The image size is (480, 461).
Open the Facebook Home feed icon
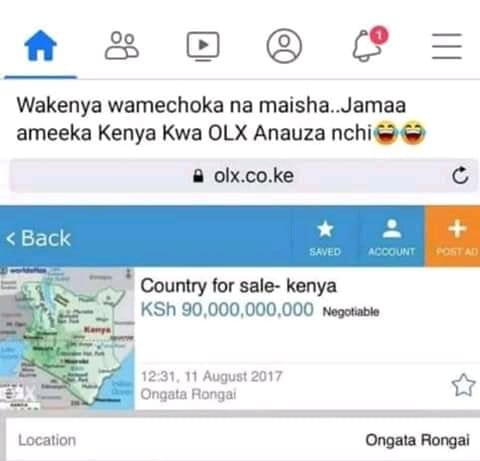(x=41, y=46)
